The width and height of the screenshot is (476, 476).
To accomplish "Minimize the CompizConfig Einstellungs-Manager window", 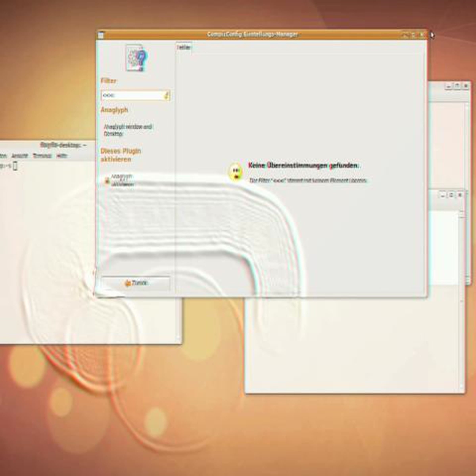I will [405, 35].
